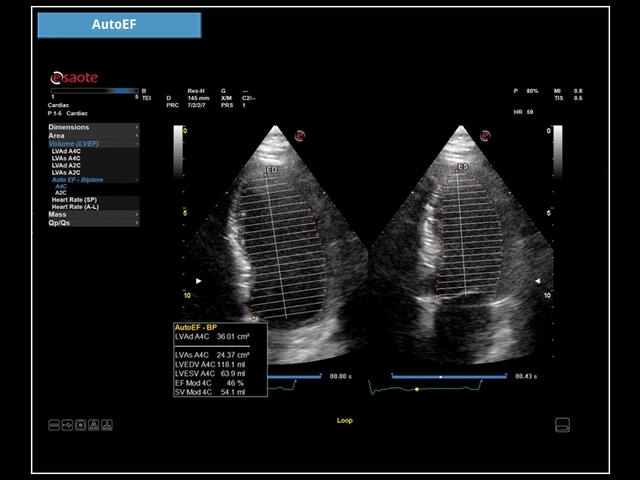Image resolution: width=640 pixels, height=480 pixels.
Task: Click the storage icon at bottom right
Action: 562,425
